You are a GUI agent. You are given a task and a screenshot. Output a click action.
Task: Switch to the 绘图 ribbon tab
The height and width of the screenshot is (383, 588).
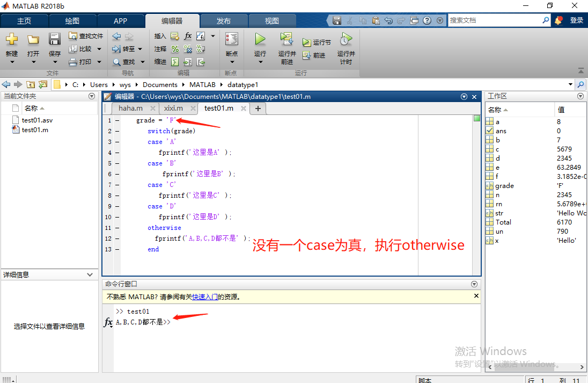click(73, 20)
